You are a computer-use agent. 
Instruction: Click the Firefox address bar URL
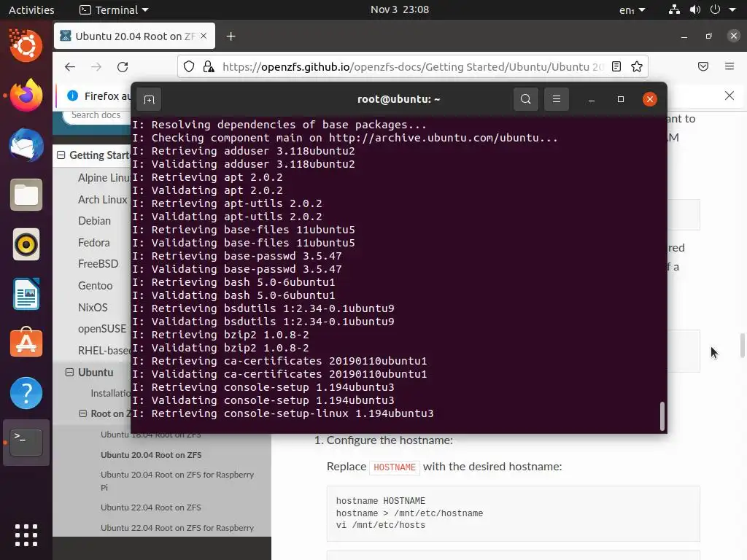413,66
